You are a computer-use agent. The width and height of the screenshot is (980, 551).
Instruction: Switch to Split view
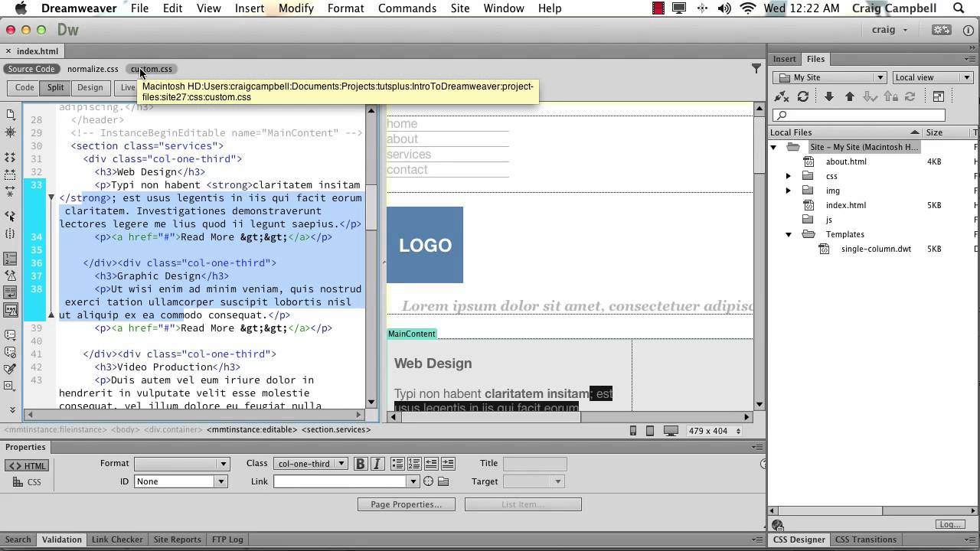tap(55, 88)
